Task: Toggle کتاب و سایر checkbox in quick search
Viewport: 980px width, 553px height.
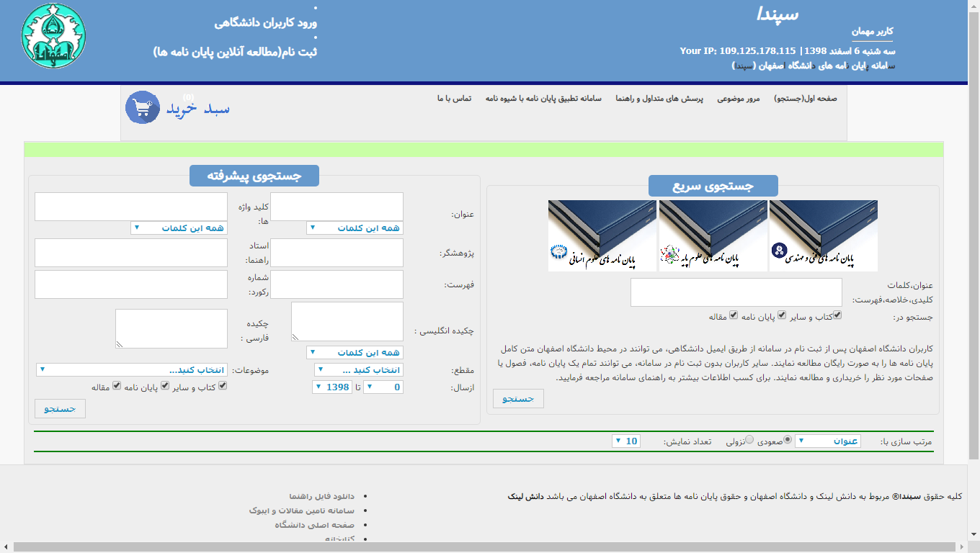Action: (x=837, y=315)
